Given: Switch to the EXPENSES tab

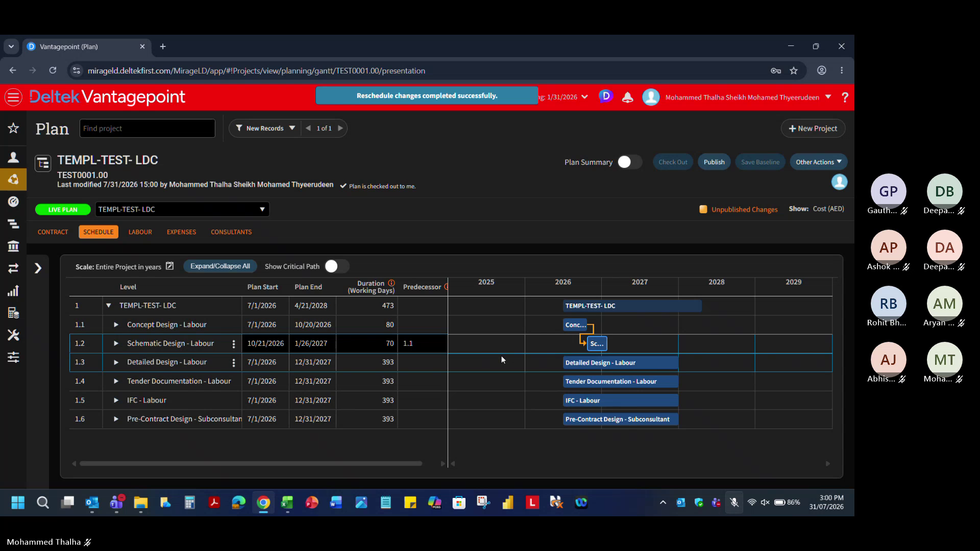Looking at the screenshot, I should click(x=181, y=232).
